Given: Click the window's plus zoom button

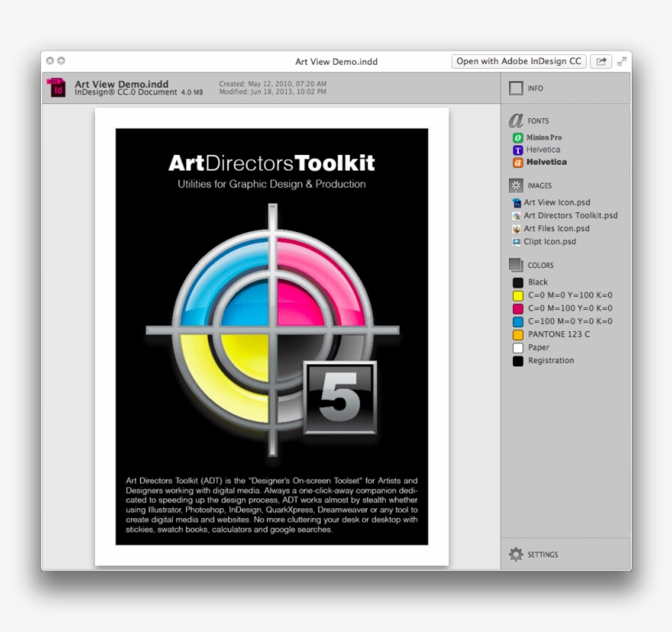Looking at the screenshot, I should coord(61,61).
